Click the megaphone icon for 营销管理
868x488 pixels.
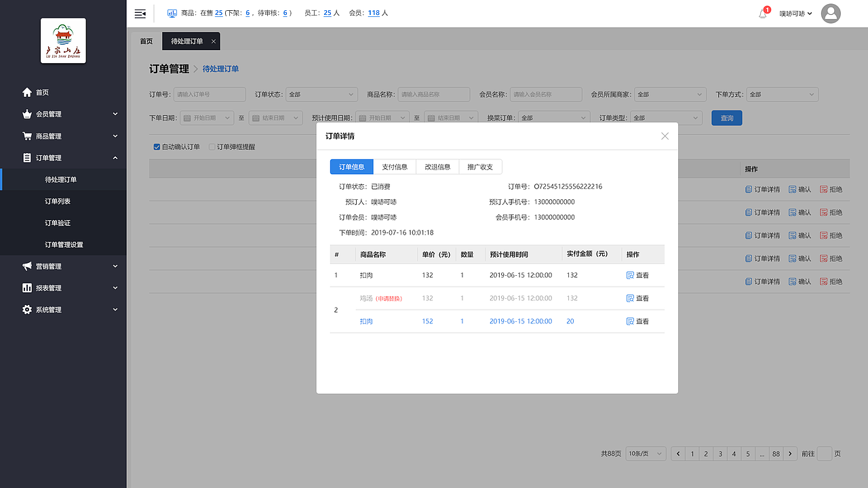click(x=27, y=266)
